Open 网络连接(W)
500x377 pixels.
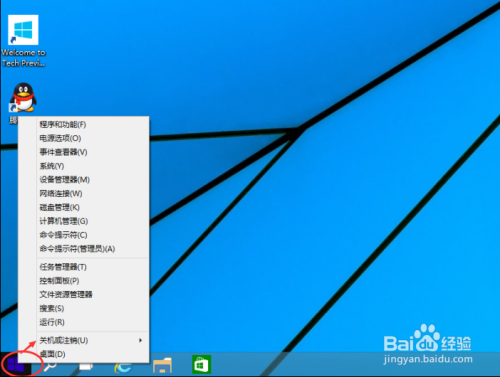(83, 194)
